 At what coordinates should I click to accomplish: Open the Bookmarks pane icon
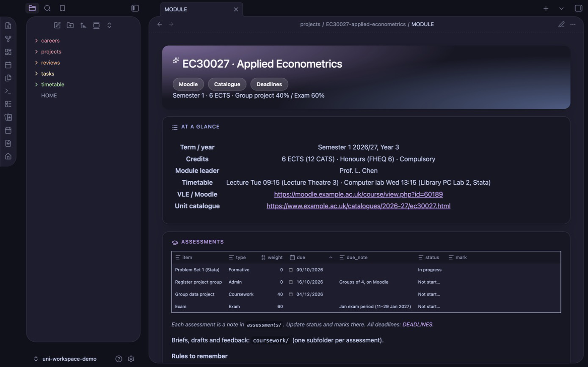pos(62,8)
